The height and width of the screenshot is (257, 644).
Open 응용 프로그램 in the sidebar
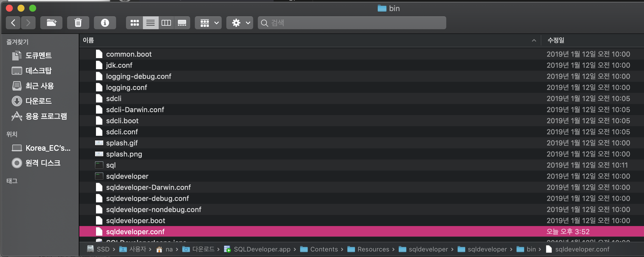pyautogui.click(x=46, y=116)
